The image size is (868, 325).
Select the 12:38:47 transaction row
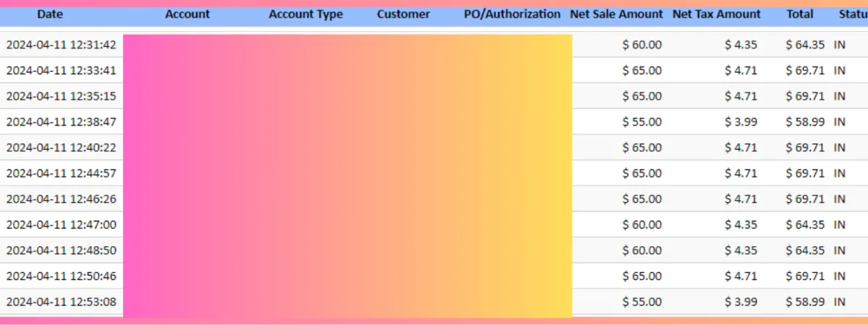tap(434, 122)
